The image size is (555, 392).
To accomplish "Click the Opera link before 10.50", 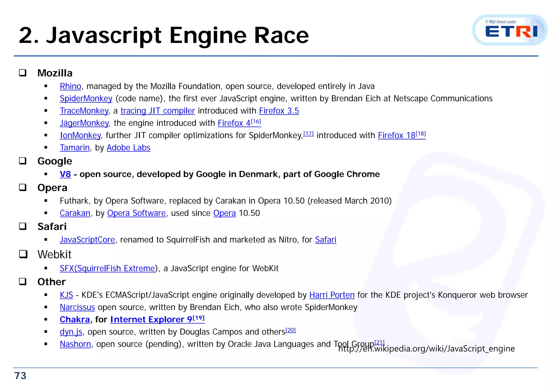I will pos(224,213).
